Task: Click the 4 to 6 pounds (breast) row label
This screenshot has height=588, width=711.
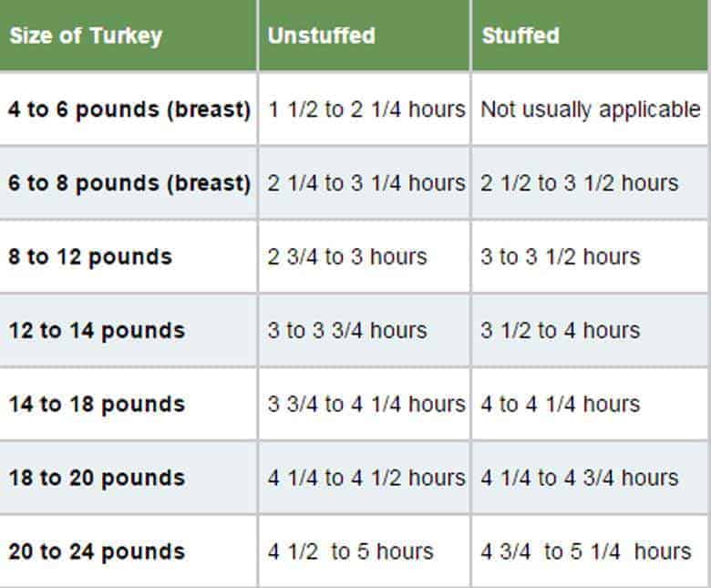Action: point(128,109)
